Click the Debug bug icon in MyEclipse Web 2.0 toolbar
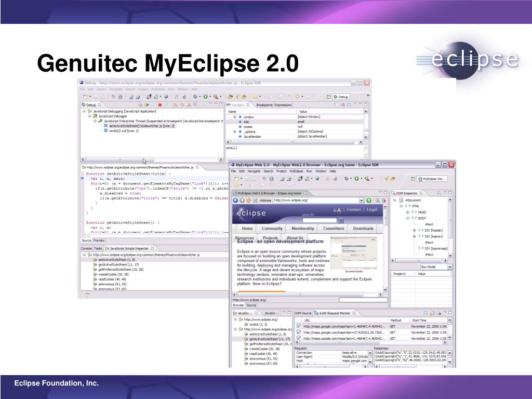The image size is (532, 399). (347, 179)
